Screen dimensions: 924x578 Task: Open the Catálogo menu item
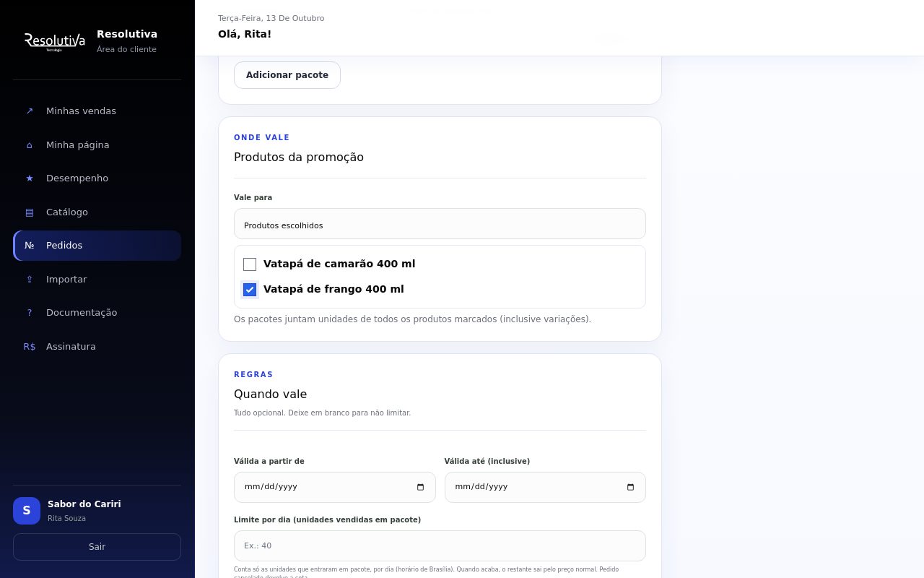pyautogui.click(x=97, y=212)
